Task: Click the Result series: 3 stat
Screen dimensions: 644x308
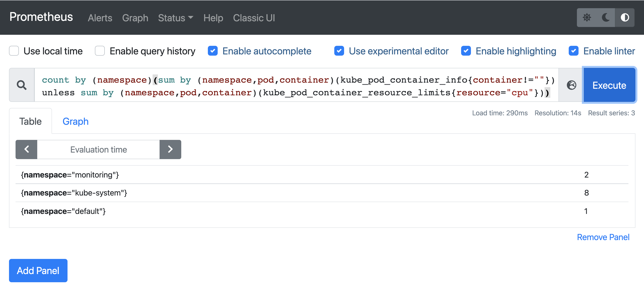Action: tap(611, 113)
